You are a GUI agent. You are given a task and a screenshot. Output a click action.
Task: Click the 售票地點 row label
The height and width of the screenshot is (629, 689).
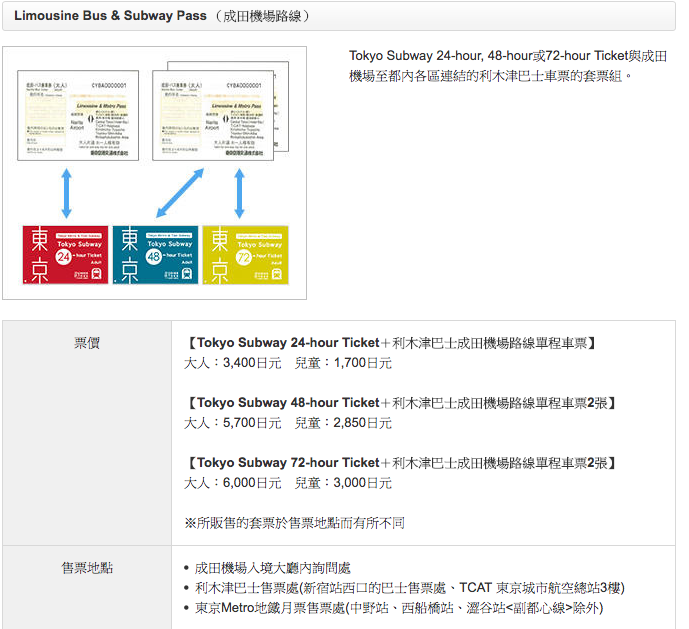pyautogui.click(x=87, y=568)
